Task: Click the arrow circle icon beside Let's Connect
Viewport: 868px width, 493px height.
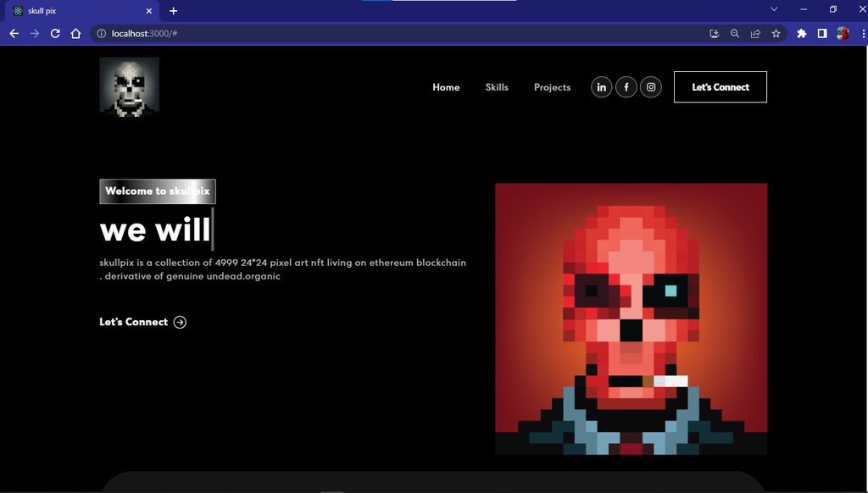Action: coord(180,322)
